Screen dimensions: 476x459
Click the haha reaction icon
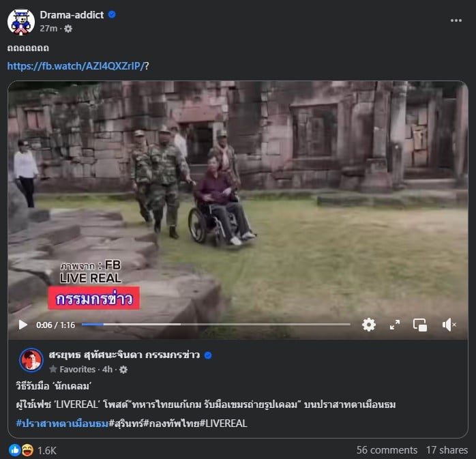click(27, 450)
